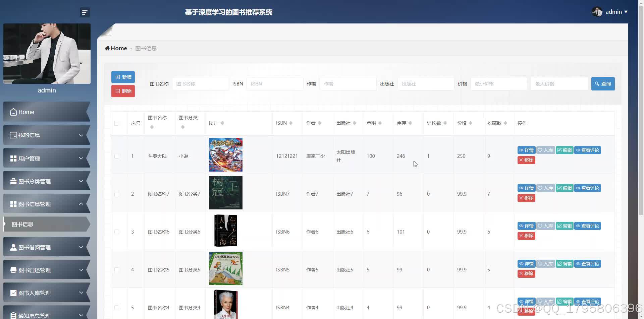Tick the checkbox for 图书名称6 row
The image size is (644, 319).
click(117, 232)
